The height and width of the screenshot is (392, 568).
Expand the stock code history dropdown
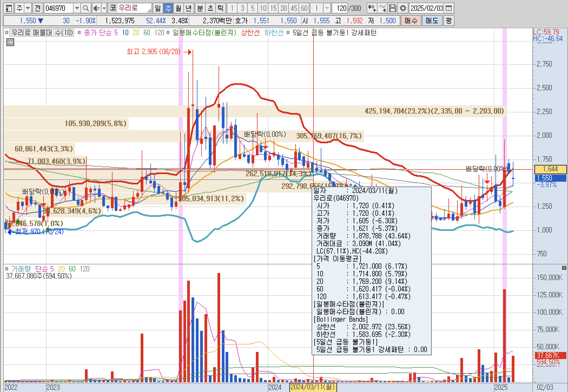[x=77, y=8]
